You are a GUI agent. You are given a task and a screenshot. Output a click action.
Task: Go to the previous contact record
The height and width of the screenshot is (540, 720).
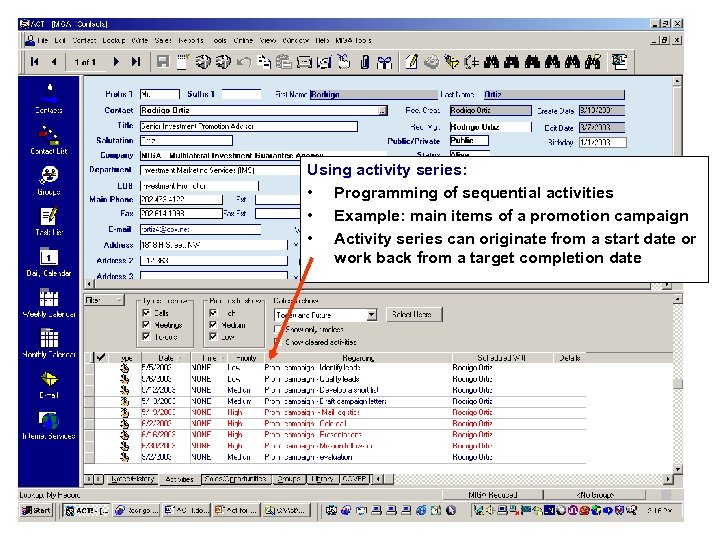pos(54,61)
